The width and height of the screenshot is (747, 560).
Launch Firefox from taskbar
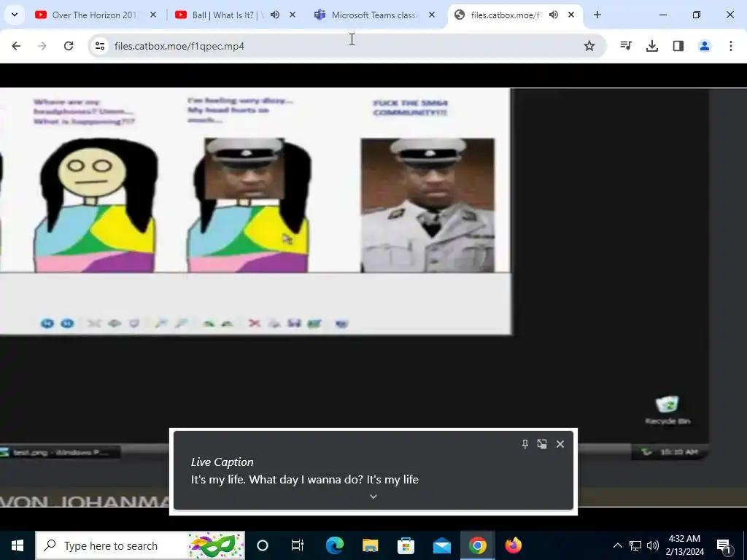pyautogui.click(x=513, y=545)
